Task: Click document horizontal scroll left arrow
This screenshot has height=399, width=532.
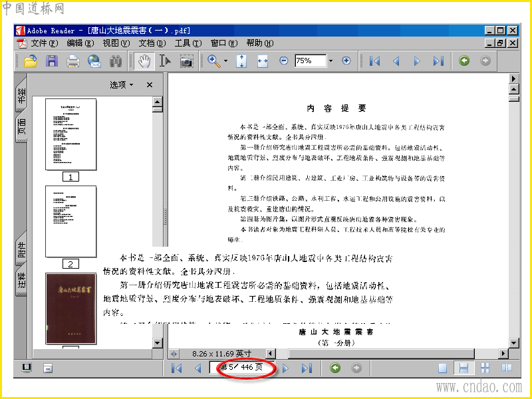Action: point(271,354)
